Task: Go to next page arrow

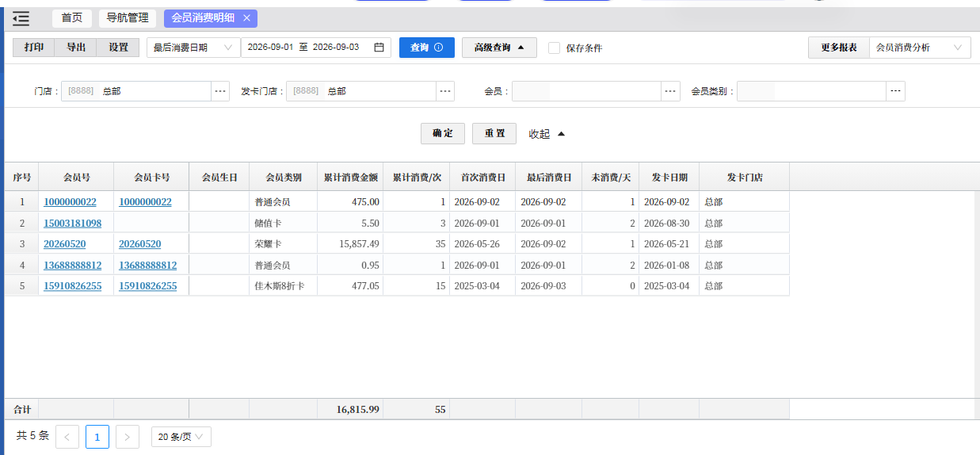Action: (x=128, y=437)
